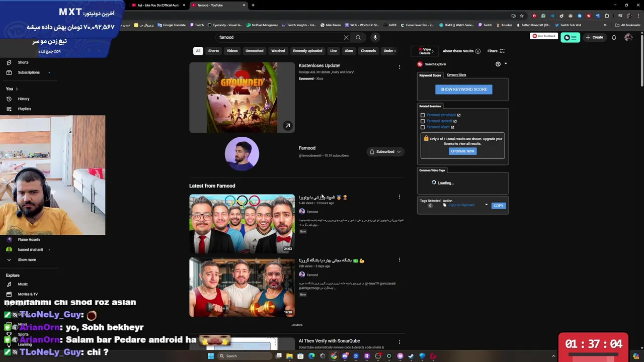This screenshot has width=644, height=362.
Task: Check the farnood etminani related search box
Action: pos(423,115)
